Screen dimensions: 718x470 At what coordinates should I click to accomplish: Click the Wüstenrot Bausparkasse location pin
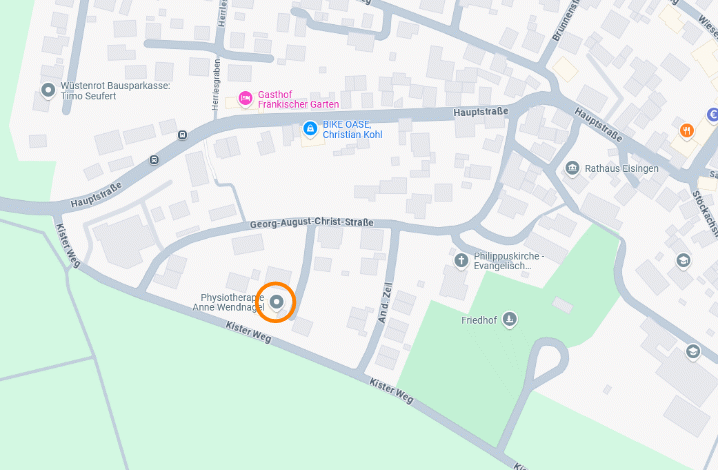click(x=48, y=90)
